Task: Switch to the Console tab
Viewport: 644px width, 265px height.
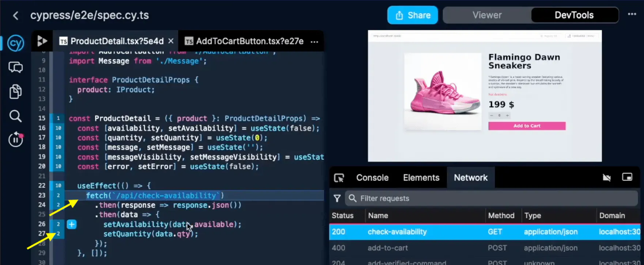Action: coord(372,178)
